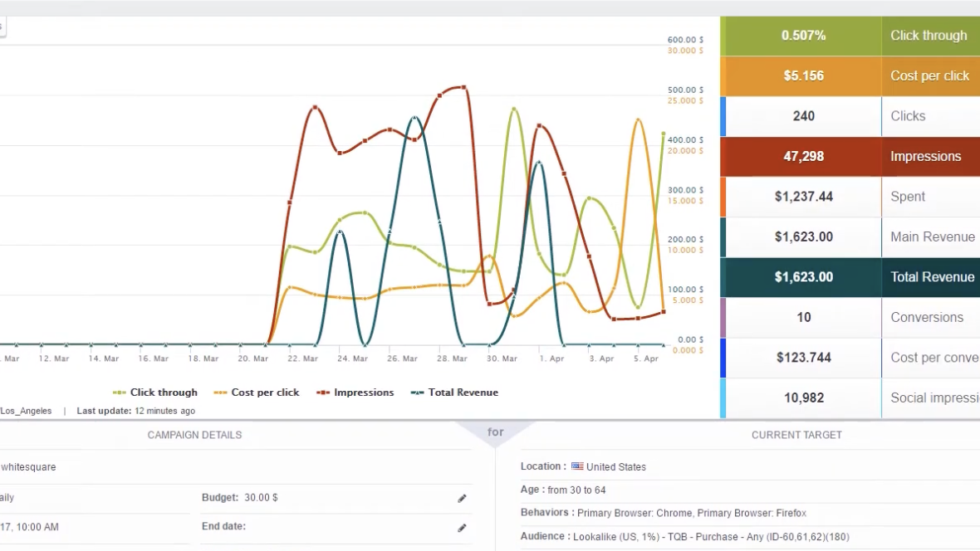Viewport: 980px width, 551px height.
Task: Expand the 'for' divider between the panels
Action: 496,432
